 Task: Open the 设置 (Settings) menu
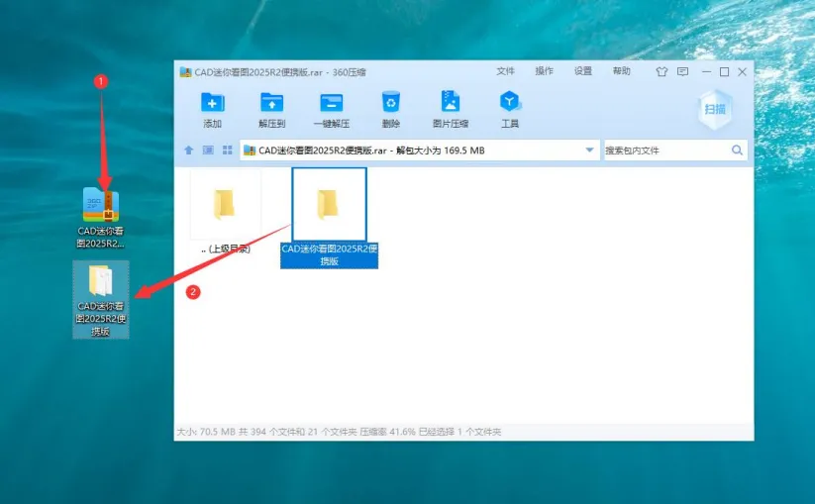[x=583, y=71]
